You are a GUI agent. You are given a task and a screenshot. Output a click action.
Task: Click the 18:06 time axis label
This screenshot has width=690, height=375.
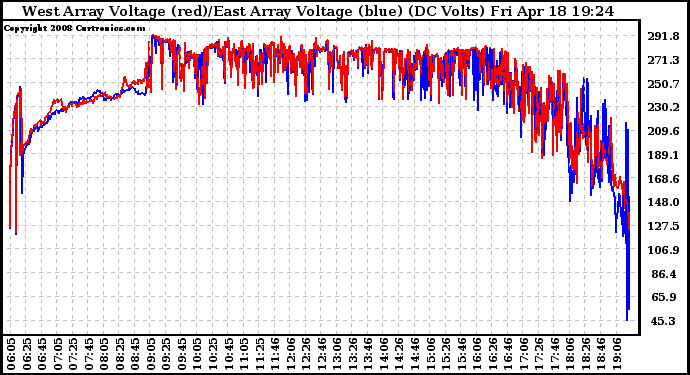point(570,354)
